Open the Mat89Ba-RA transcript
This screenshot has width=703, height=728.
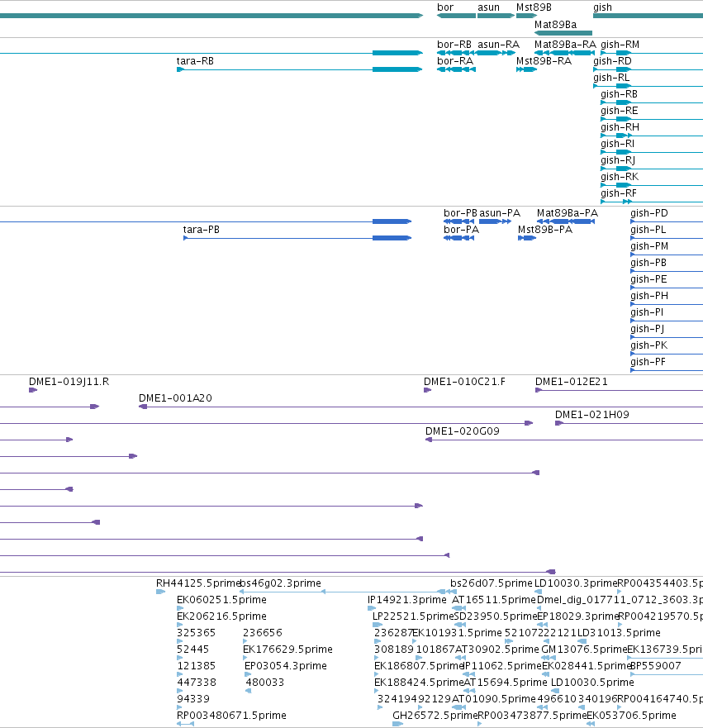pyautogui.click(x=565, y=53)
